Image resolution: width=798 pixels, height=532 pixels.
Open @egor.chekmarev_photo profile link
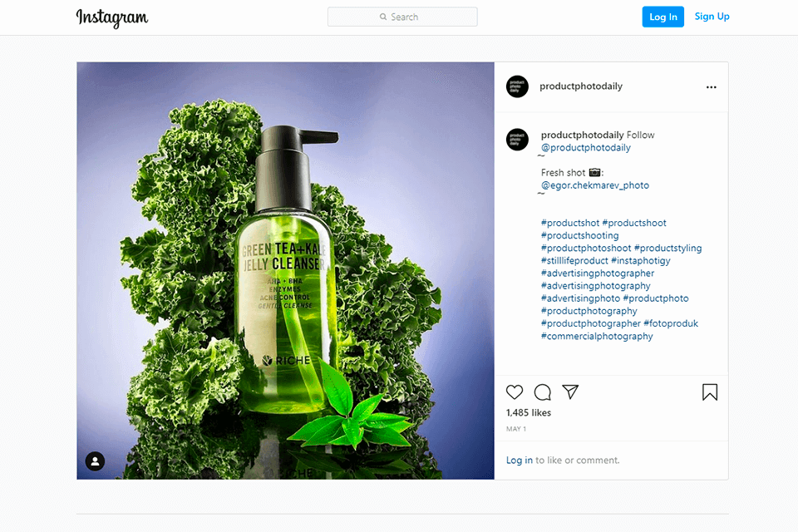595,185
